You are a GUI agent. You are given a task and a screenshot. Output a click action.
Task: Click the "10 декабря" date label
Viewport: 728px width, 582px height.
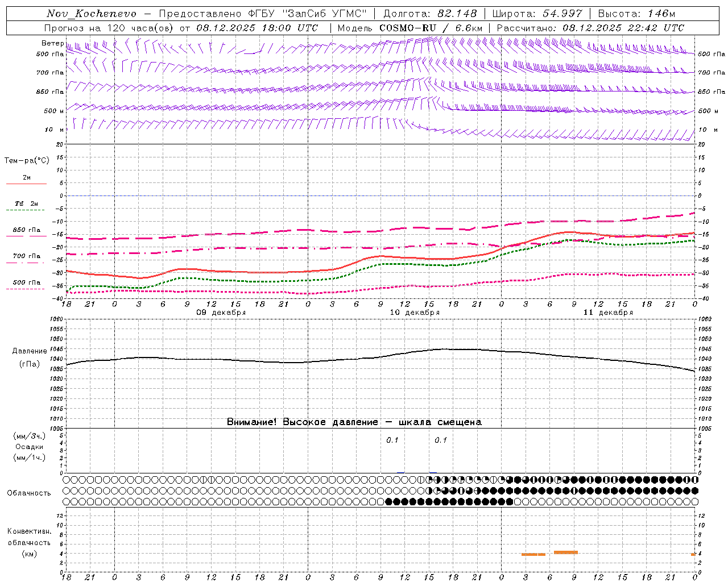point(415,313)
